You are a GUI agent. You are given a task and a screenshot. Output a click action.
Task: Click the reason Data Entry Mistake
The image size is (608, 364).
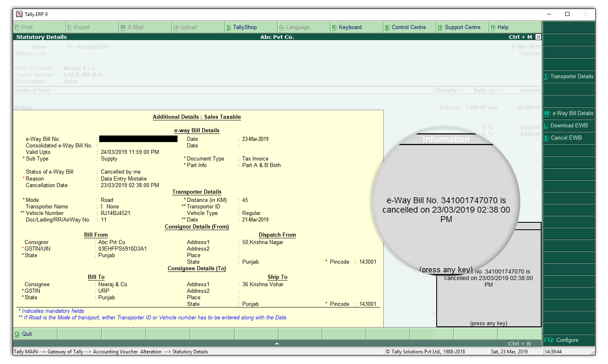click(x=124, y=179)
